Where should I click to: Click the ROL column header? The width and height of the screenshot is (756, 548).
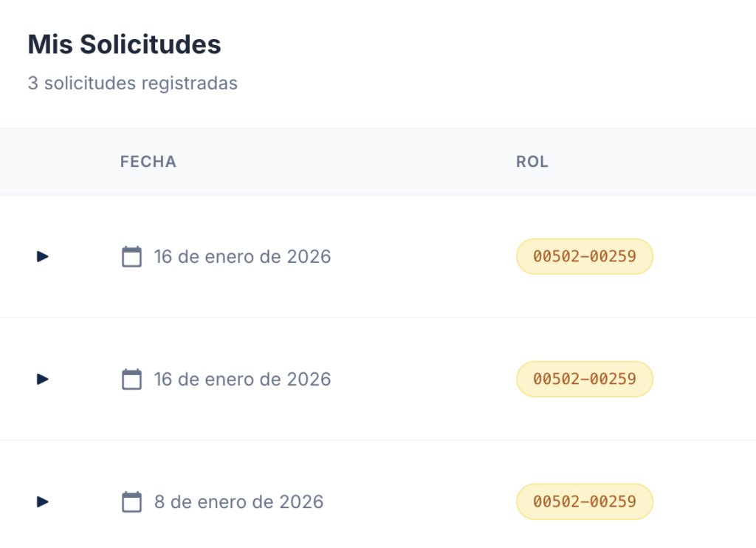pos(532,162)
